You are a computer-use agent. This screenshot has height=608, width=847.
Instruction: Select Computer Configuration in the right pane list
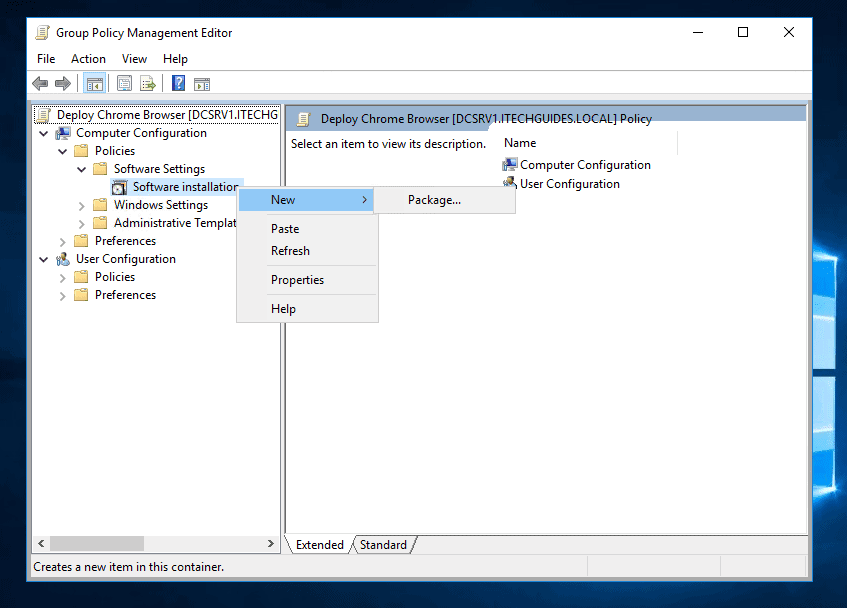(x=585, y=165)
